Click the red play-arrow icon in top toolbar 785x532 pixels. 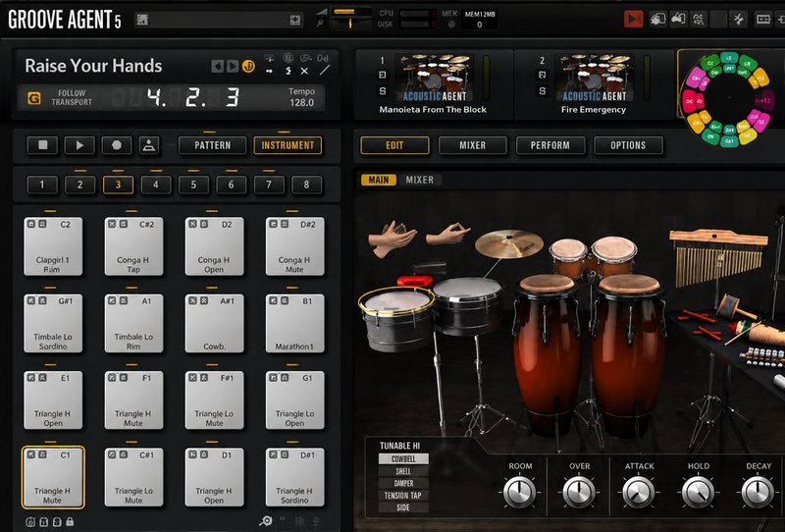click(x=633, y=19)
